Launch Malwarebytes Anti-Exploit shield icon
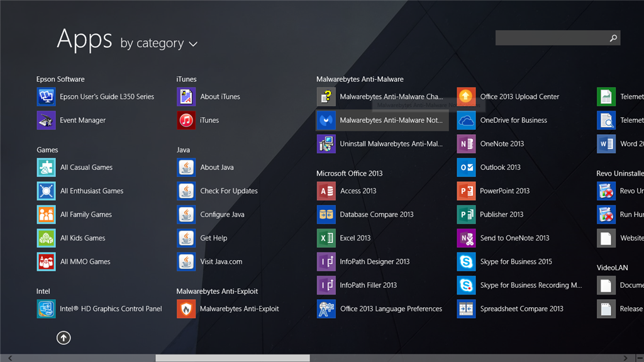 [186, 308]
